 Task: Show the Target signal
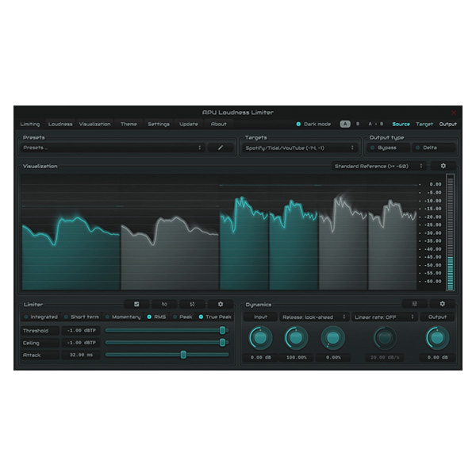(424, 125)
